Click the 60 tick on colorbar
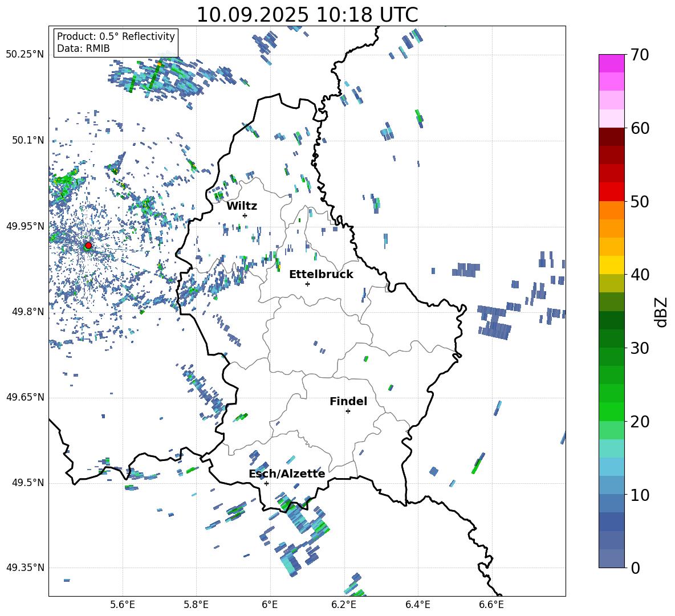Screen dimensions: 675x616 (640, 128)
